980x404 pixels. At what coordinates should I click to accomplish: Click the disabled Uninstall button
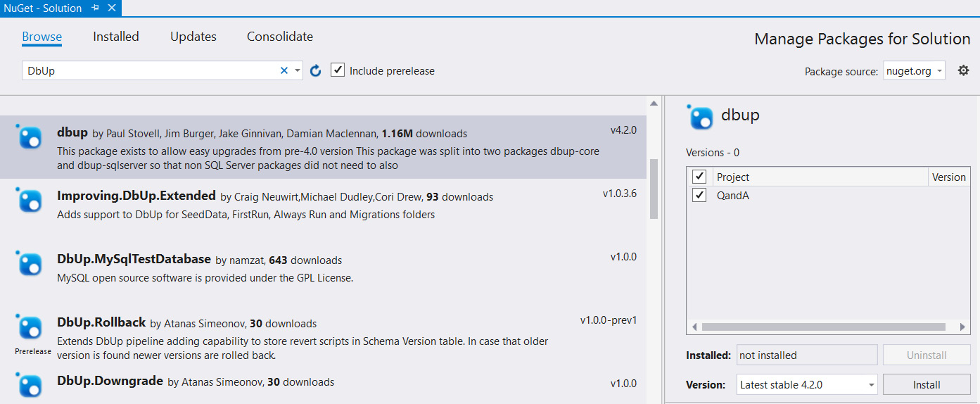927,355
